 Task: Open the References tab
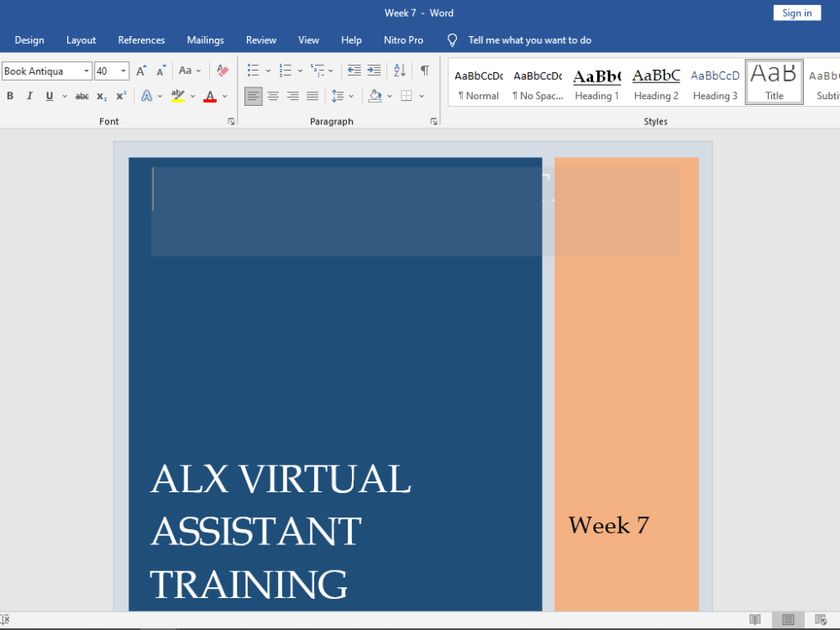tap(141, 40)
